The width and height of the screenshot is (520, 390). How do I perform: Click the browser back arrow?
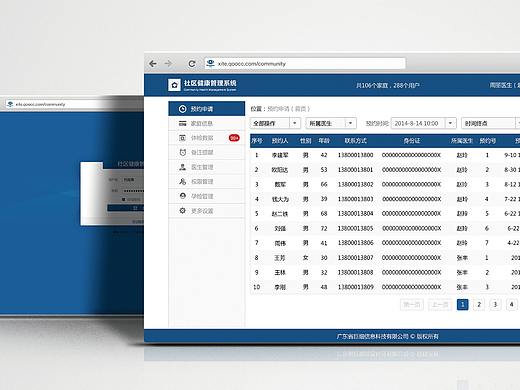point(153,63)
